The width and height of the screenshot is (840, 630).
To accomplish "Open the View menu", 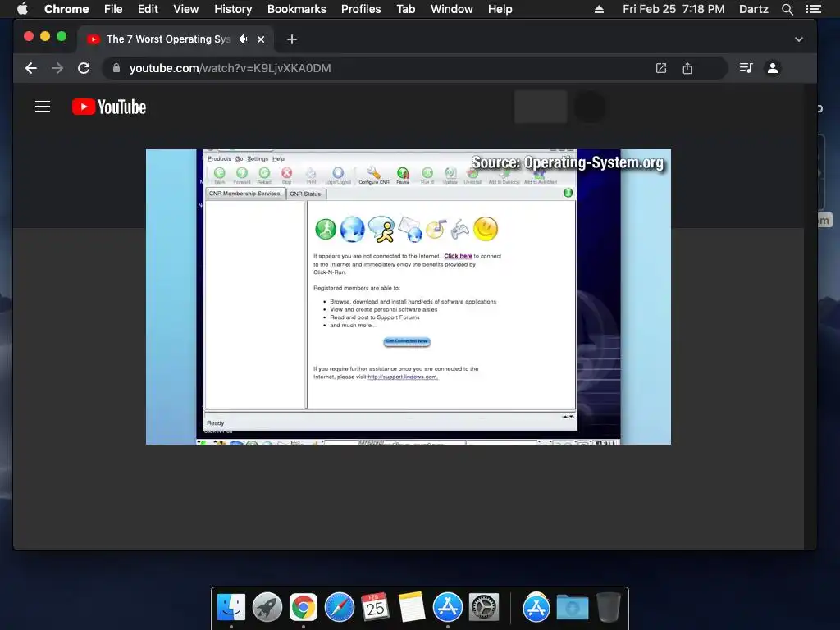I will pyautogui.click(x=186, y=9).
